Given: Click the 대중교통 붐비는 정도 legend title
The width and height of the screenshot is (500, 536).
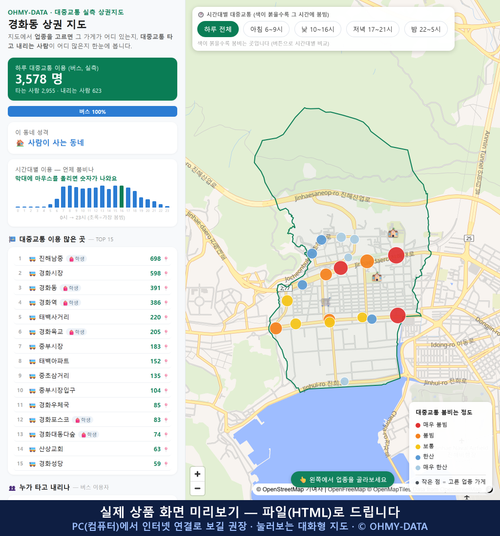Looking at the screenshot, I should [444, 413].
